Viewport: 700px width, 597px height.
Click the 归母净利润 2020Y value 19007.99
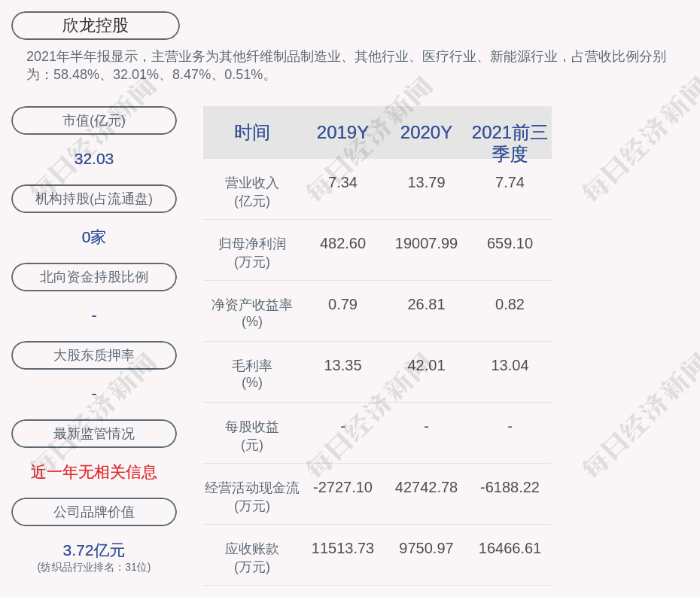click(426, 243)
